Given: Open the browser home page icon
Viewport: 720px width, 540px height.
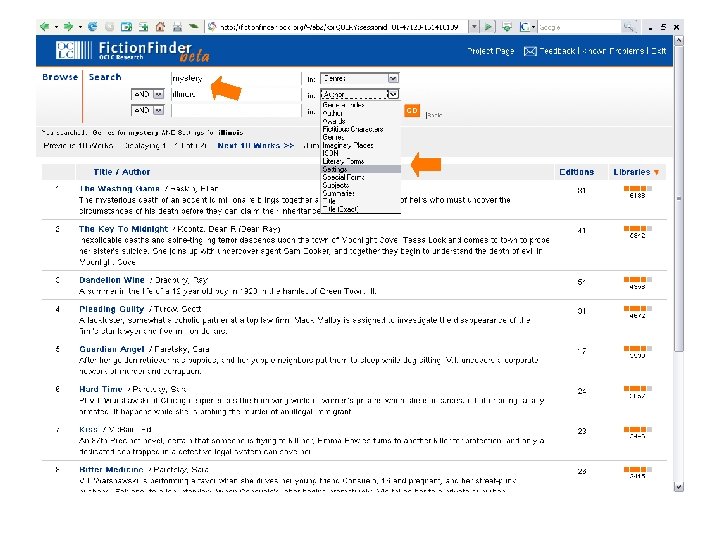Looking at the screenshot, I should (x=160, y=27).
